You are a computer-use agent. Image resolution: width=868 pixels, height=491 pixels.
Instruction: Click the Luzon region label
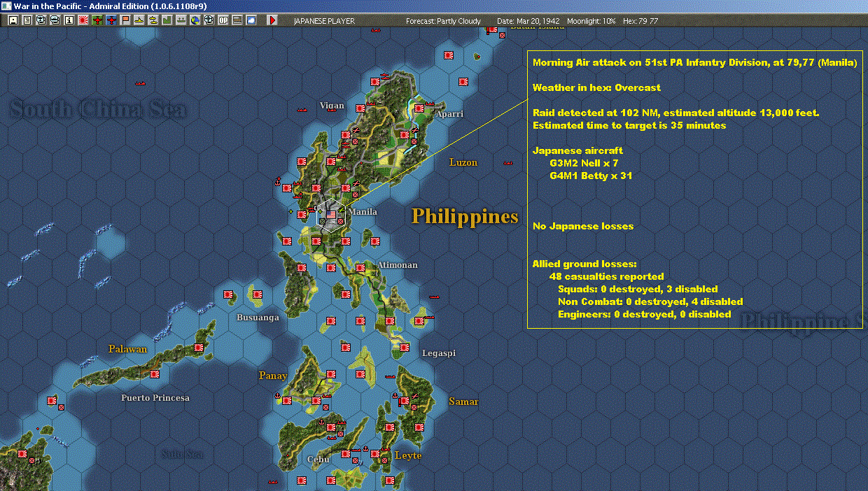coord(463,162)
